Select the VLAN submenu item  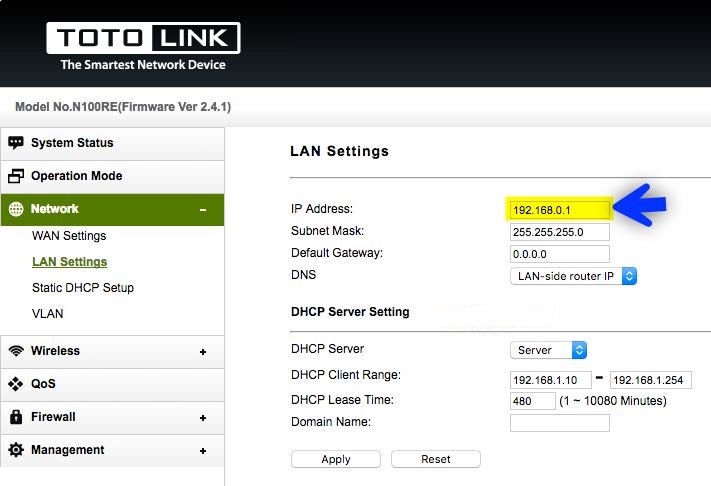click(x=48, y=314)
